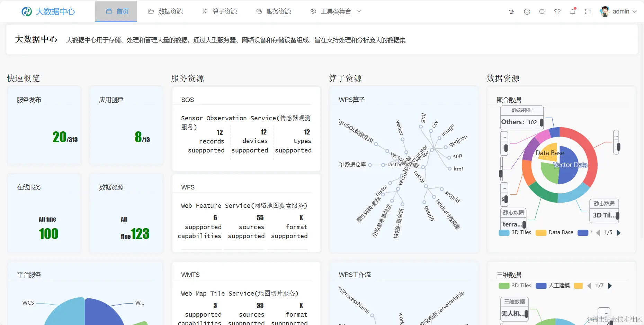Toggle yellow legend swatch in 三维数据
The width and height of the screenshot is (644, 325).
[x=578, y=286]
